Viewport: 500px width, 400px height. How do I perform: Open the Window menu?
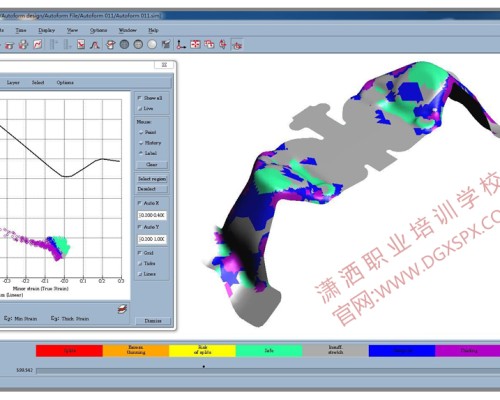[128, 30]
